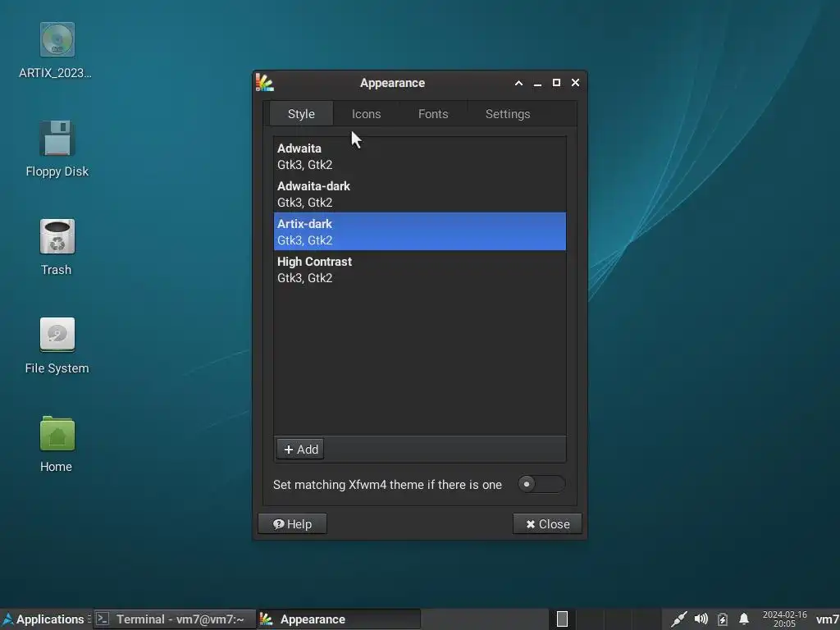Close Appearance using title bar X

click(x=575, y=83)
